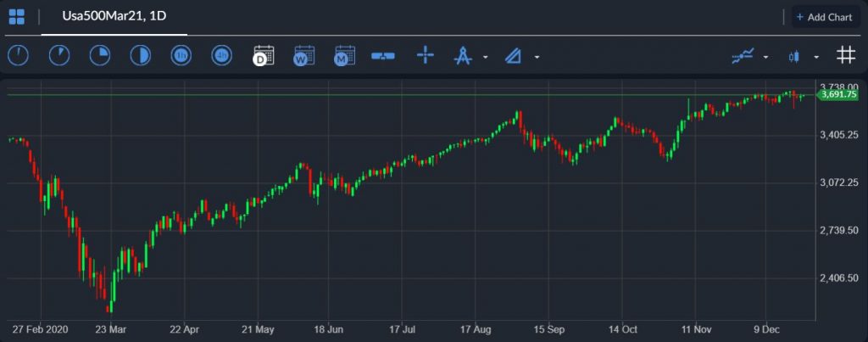868x342 pixels.
Task: Select the 1-minute timeframe clock icon
Action: (x=19, y=56)
